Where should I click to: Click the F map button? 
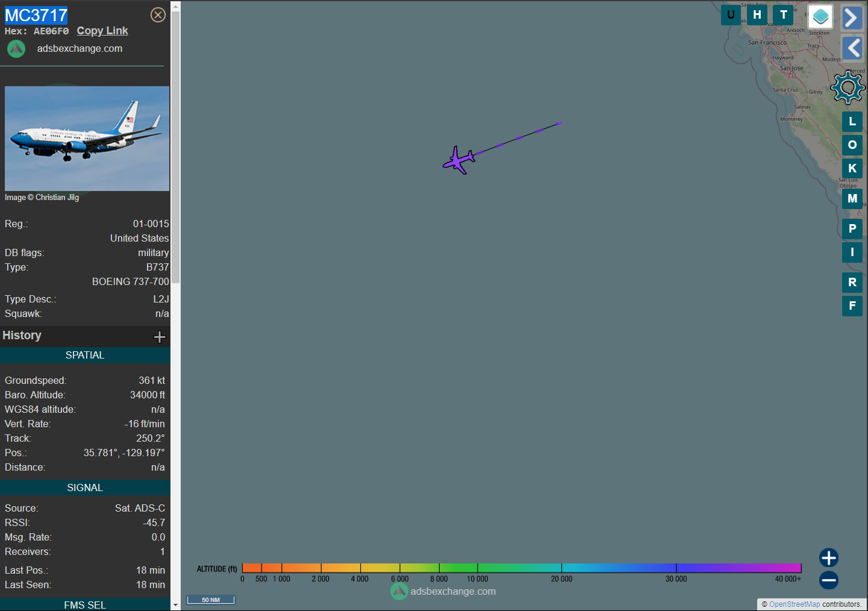852,306
